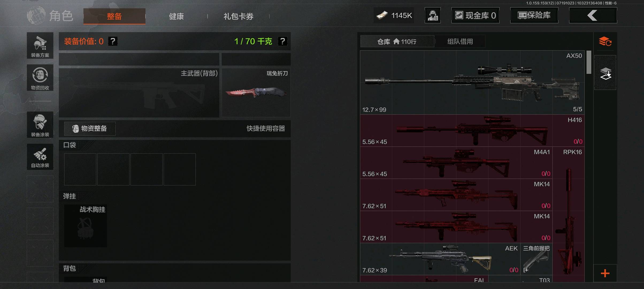
Task: Click the orange plus icon
Action: coord(605,273)
